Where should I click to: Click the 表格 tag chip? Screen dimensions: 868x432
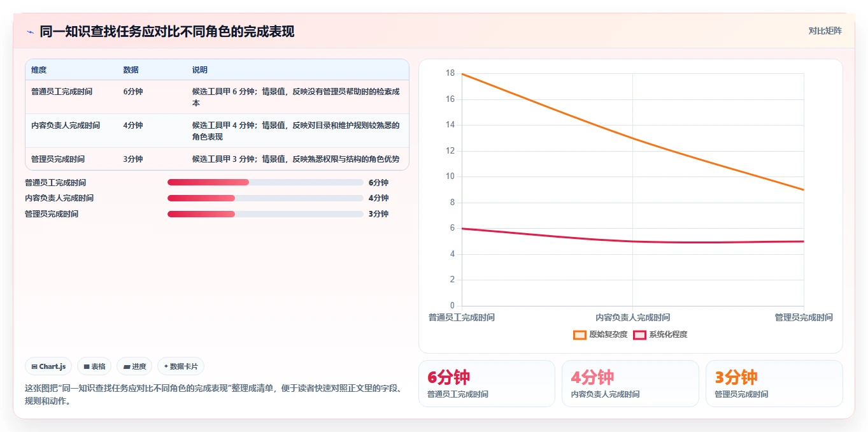click(x=94, y=366)
